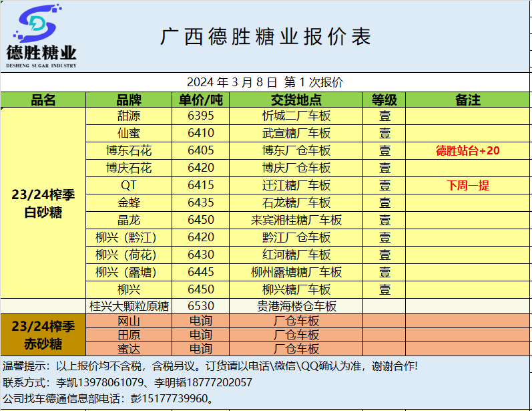Viewport: 532px width, 411px height.
Task: Click the date line 2024年3月8日 第1次报价
Action: pos(265,83)
